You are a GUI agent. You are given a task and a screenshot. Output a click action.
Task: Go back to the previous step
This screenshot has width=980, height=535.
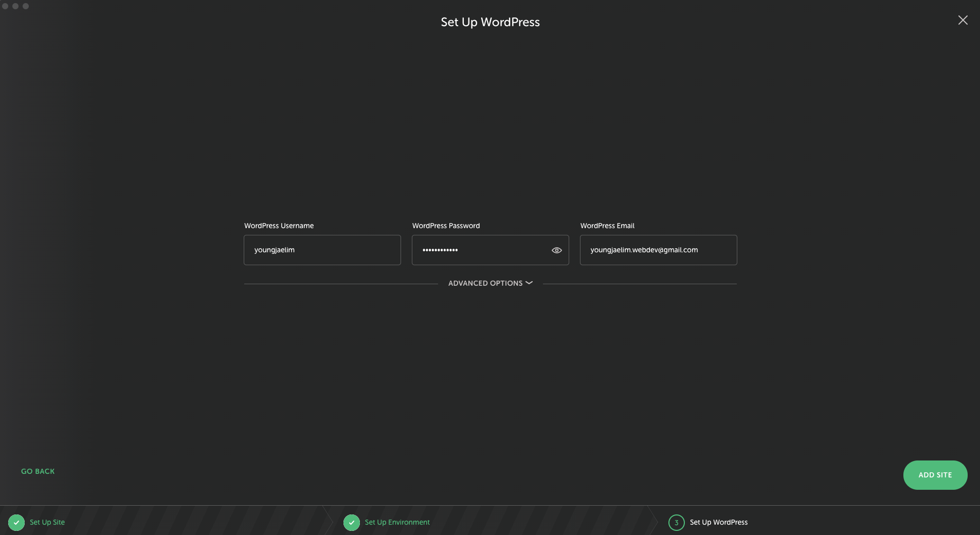tap(38, 471)
